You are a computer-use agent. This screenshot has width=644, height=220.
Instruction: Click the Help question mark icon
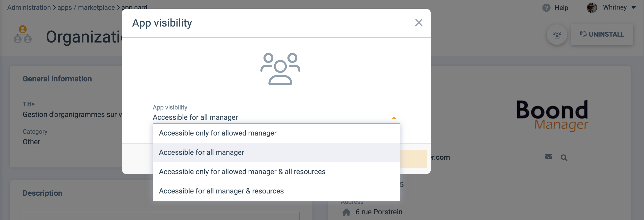pos(546,8)
